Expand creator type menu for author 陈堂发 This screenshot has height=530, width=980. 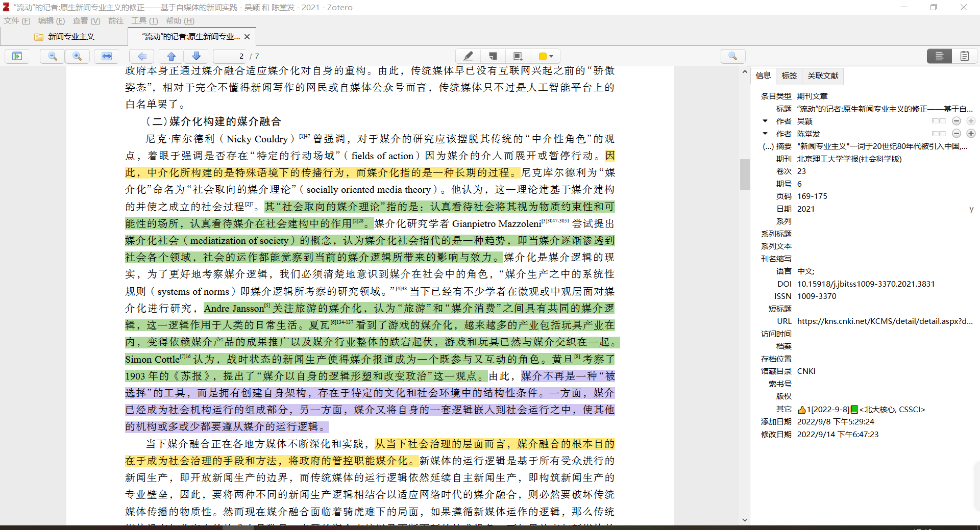tap(765, 134)
